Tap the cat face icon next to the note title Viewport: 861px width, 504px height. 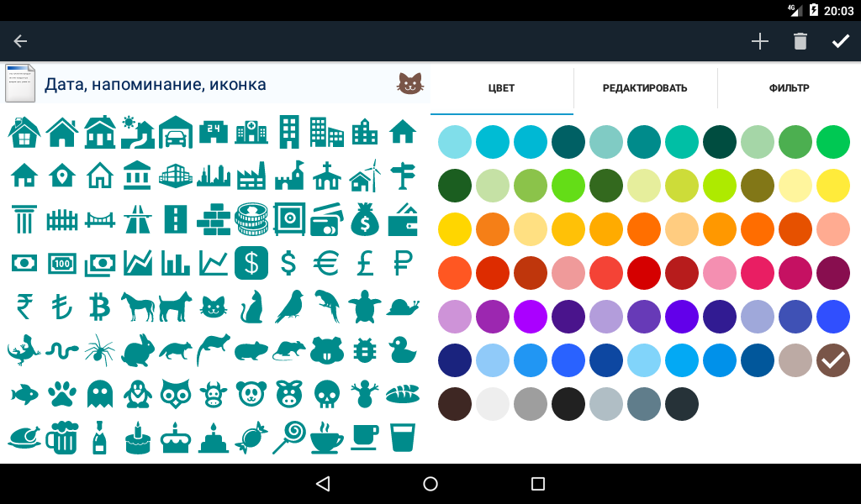[x=409, y=83]
